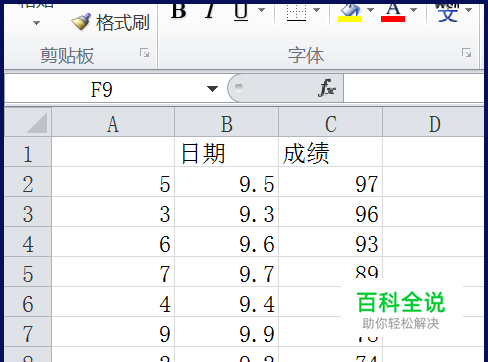Open fill color dropdown arrow
Image resolution: width=488 pixels, height=362 pixels.
pyautogui.click(x=370, y=10)
